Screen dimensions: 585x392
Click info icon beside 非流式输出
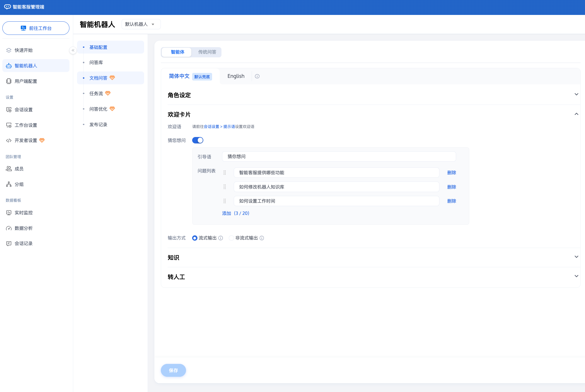[x=262, y=238]
